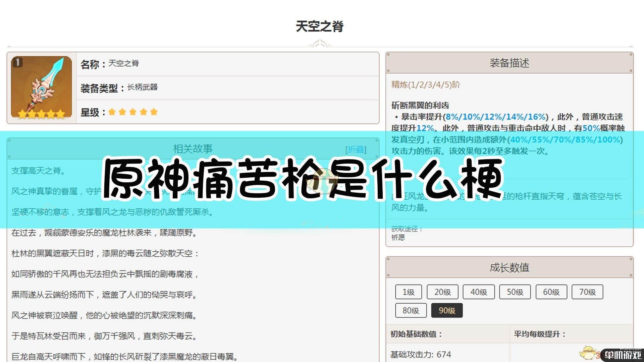
Task: Click the 基础攻击力: 674 value
Action: tap(421, 354)
